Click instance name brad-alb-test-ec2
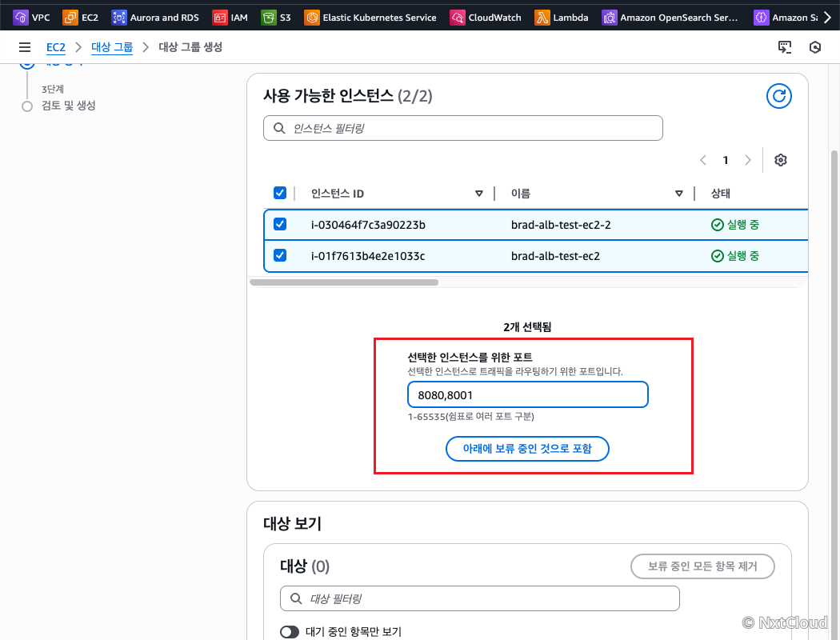This screenshot has width=840, height=640. coord(555,256)
